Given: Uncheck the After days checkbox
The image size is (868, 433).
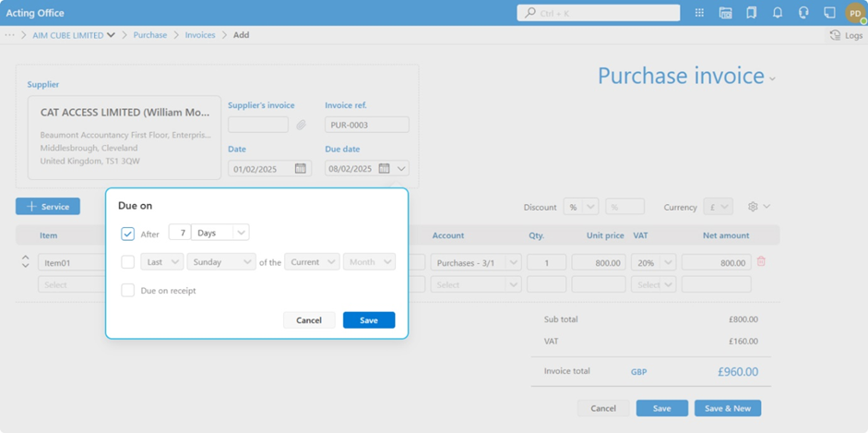Looking at the screenshot, I should tap(127, 234).
